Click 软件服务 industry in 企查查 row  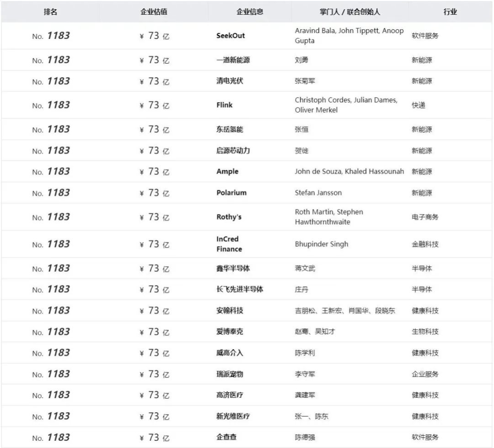[425, 437]
